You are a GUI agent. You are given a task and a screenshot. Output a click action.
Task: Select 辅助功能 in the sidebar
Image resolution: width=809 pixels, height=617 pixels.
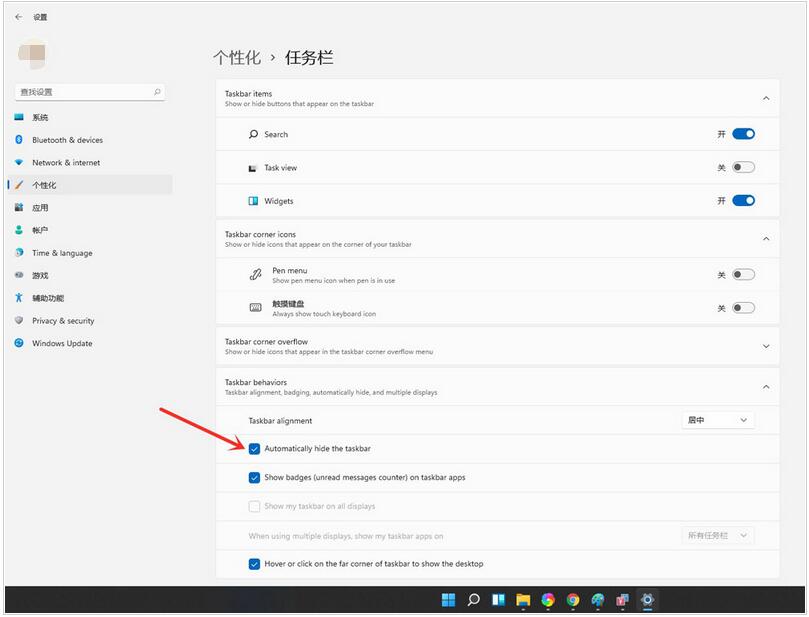pyautogui.click(x=90, y=298)
